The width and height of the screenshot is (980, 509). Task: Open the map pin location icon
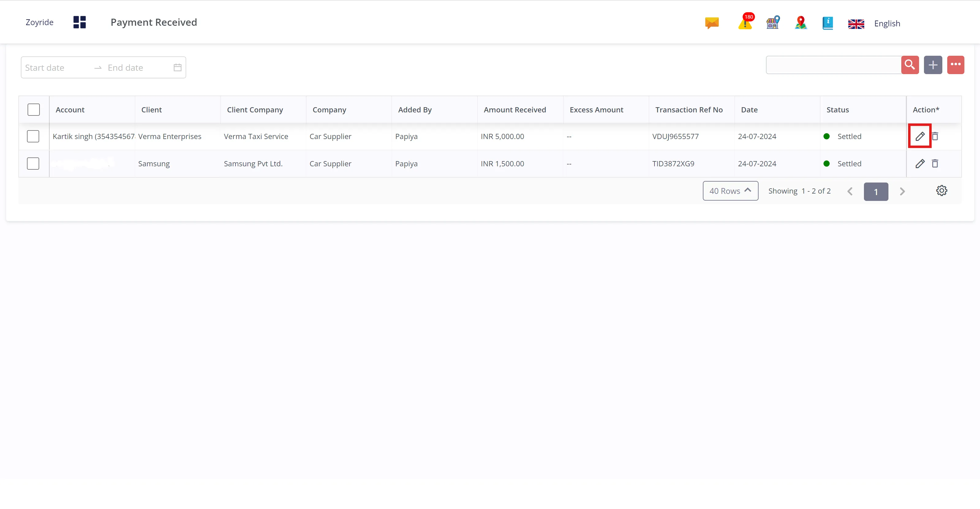[801, 22]
